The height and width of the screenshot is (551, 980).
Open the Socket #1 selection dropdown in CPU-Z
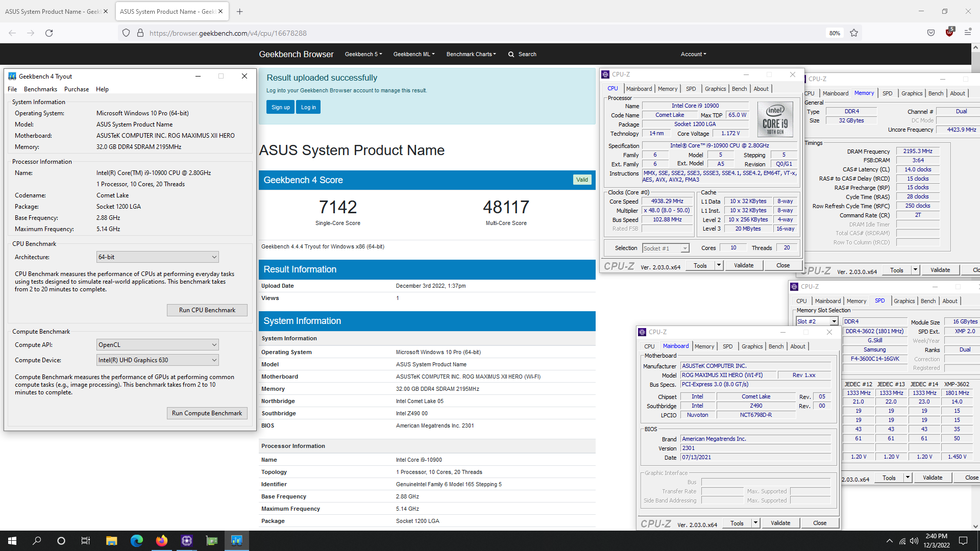(x=666, y=248)
